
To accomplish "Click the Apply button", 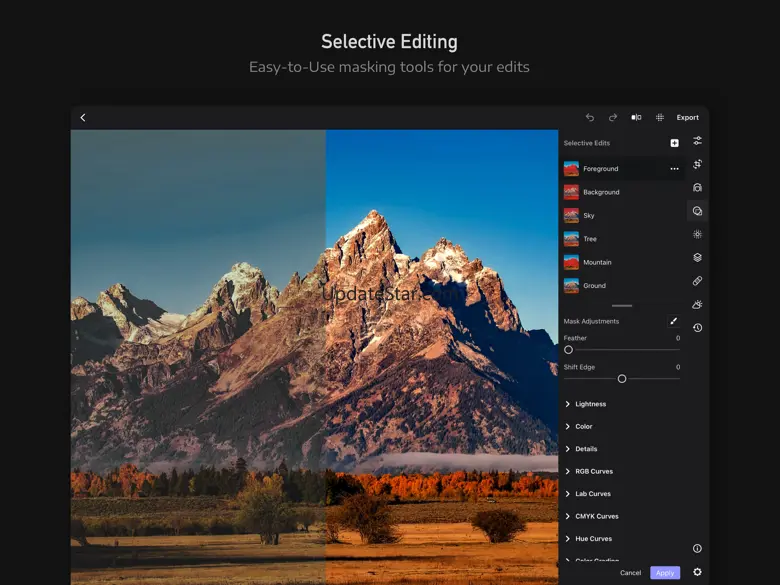I will [x=664, y=573].
